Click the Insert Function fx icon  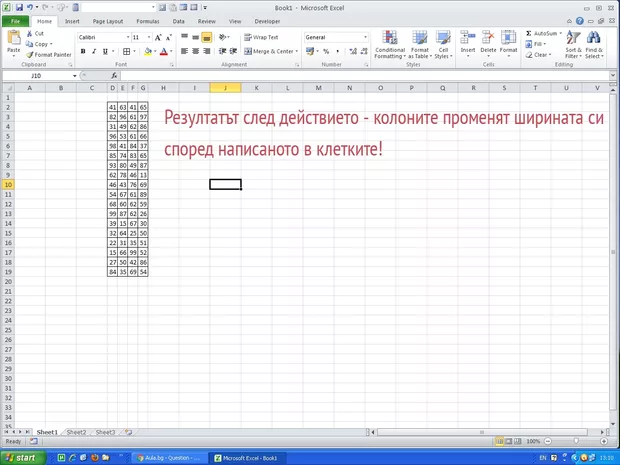pyautogui.click(x=114, y=76)
